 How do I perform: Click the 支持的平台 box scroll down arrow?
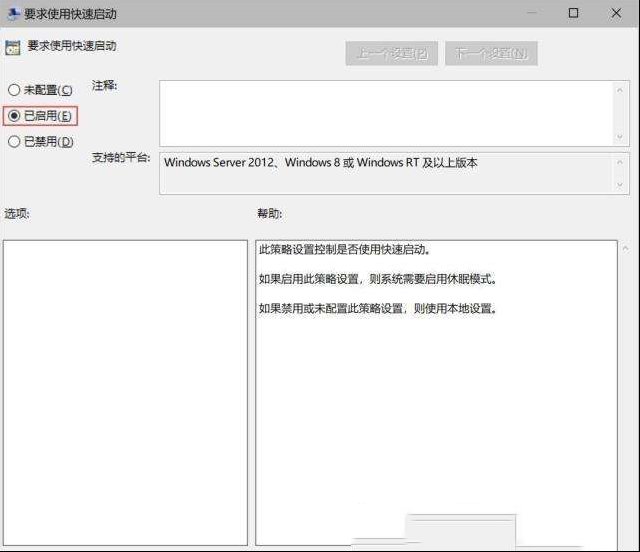click(620, 185)
